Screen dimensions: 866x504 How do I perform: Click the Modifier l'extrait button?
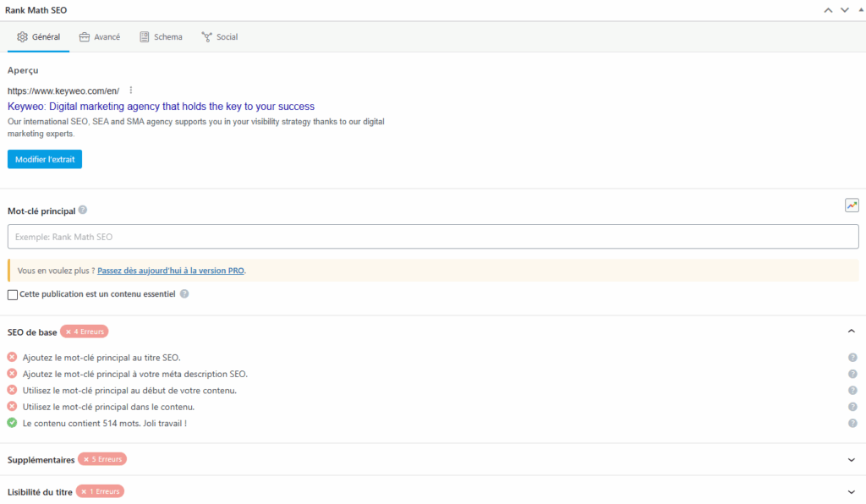click(x=44, y=159)
